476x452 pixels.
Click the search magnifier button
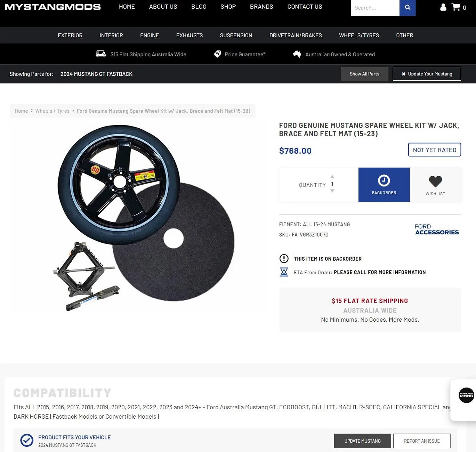click(x=408, y=8)
